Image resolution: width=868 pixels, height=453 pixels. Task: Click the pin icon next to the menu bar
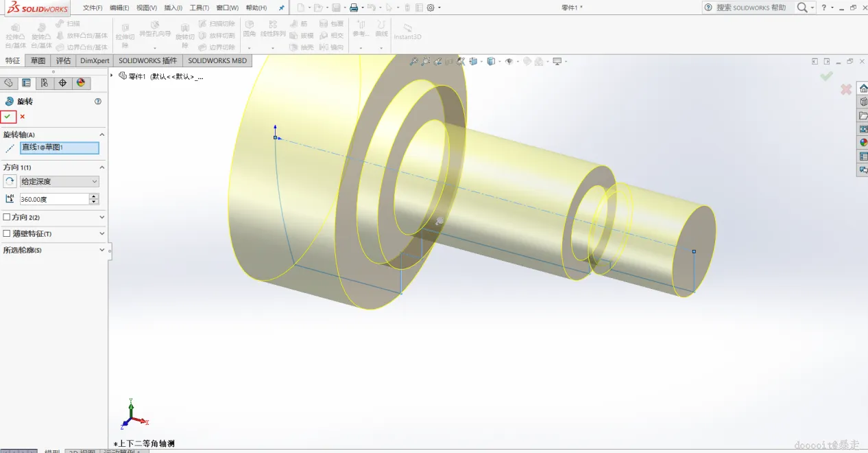pos(281,8)
